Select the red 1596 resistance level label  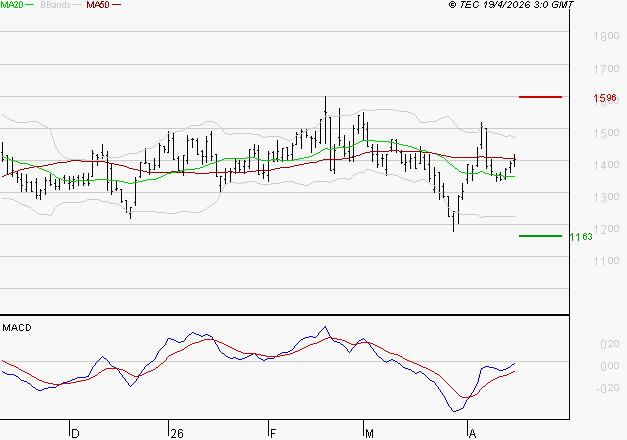(605, 99)
